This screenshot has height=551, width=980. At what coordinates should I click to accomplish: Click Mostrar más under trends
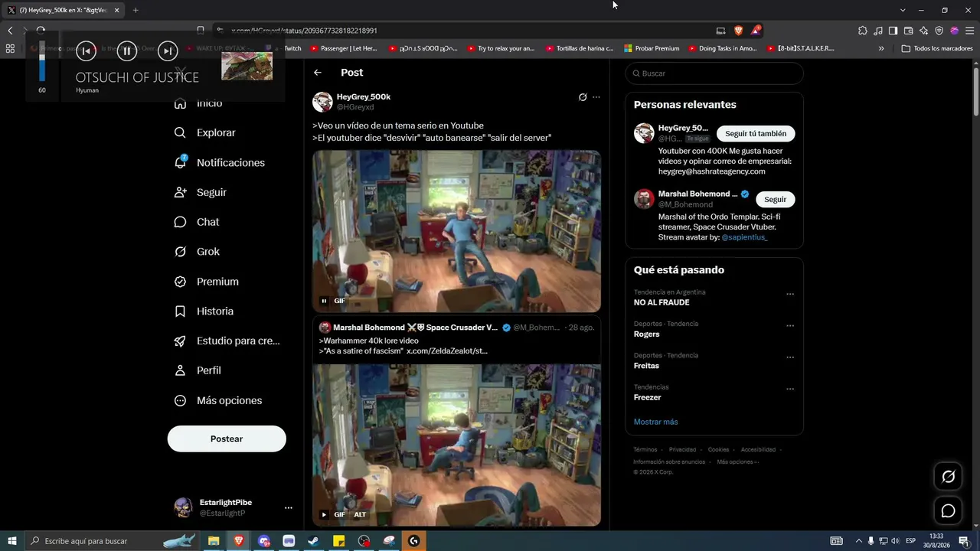655,422
